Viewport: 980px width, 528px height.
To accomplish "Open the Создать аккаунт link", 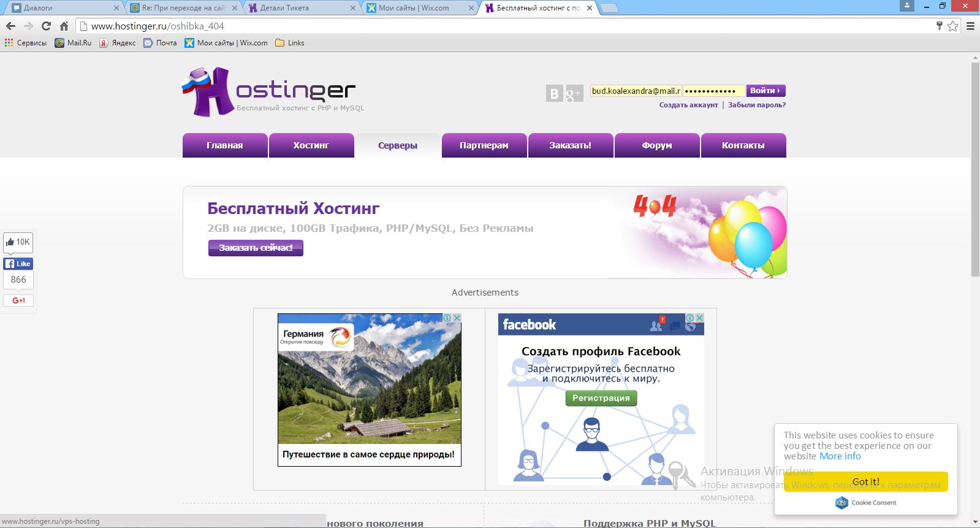I will [x=688, y=105].
